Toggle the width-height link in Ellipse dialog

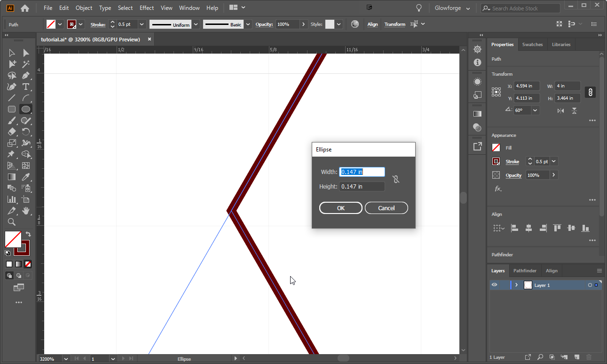click(396, 179)
